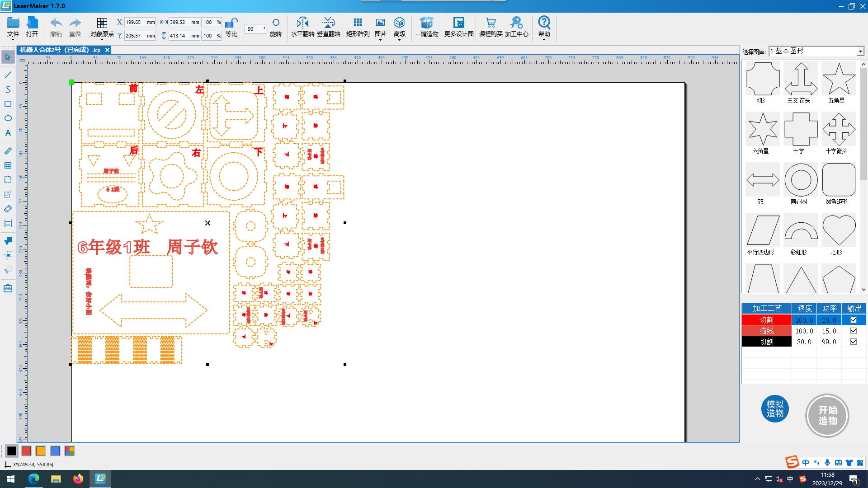Open the 帮助 help menu
The width and height of the screenshot is (868, 488).
(x=544, y=27)
